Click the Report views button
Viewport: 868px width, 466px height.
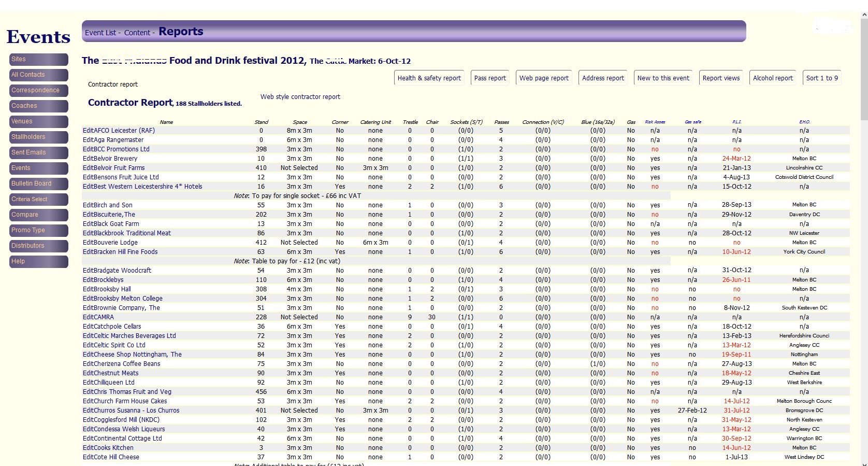pyautogui.click(x=721, y=78)
